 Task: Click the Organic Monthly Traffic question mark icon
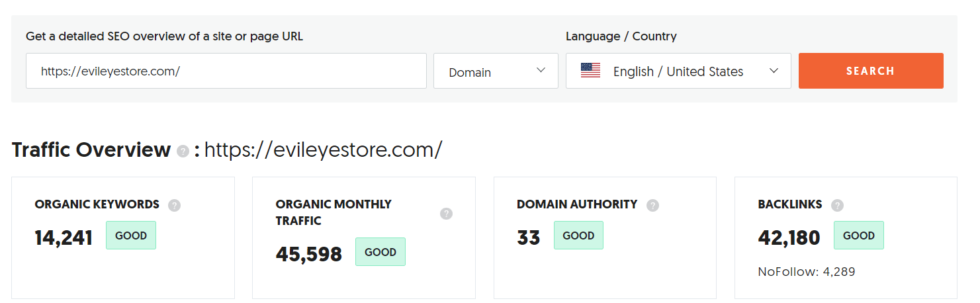[447, 213]
